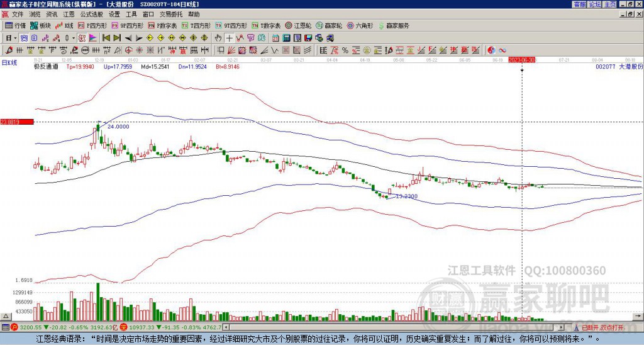Open the P四方形 tool
Viewport: 644px width, 345px height.
pyautogui.click(x=93, y=25)
